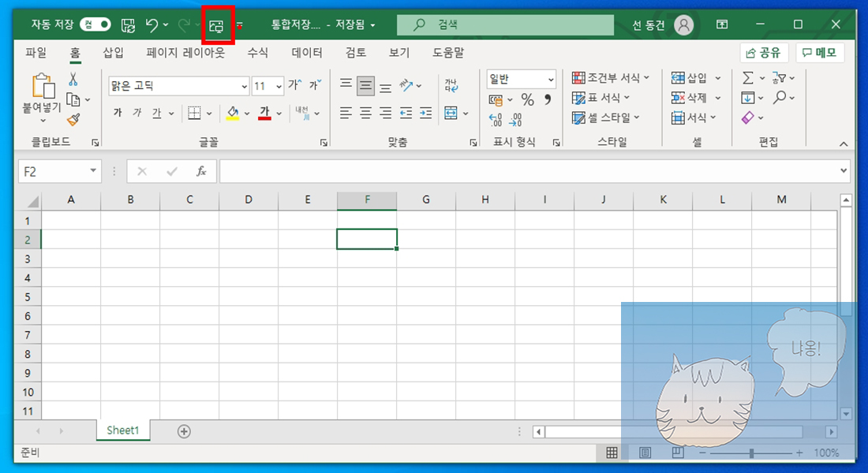This screenshot has height=473, width=868.
Task: Click Merge and Center icon
Action: click(x=451, y=114)
